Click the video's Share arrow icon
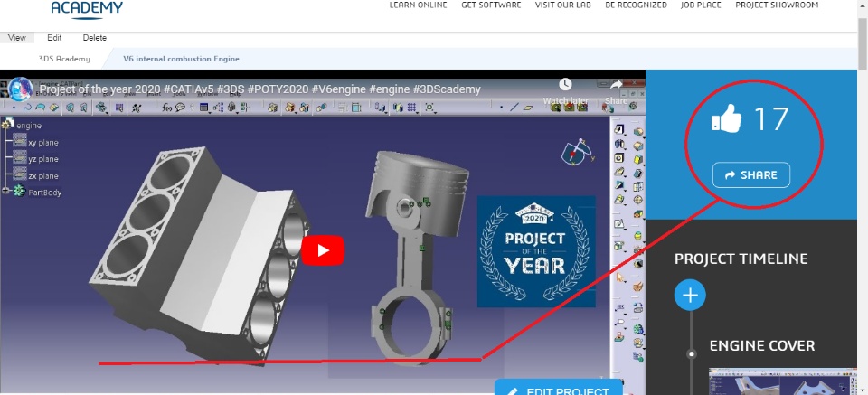Screen dimensions: 868x395 coord(616,85)
